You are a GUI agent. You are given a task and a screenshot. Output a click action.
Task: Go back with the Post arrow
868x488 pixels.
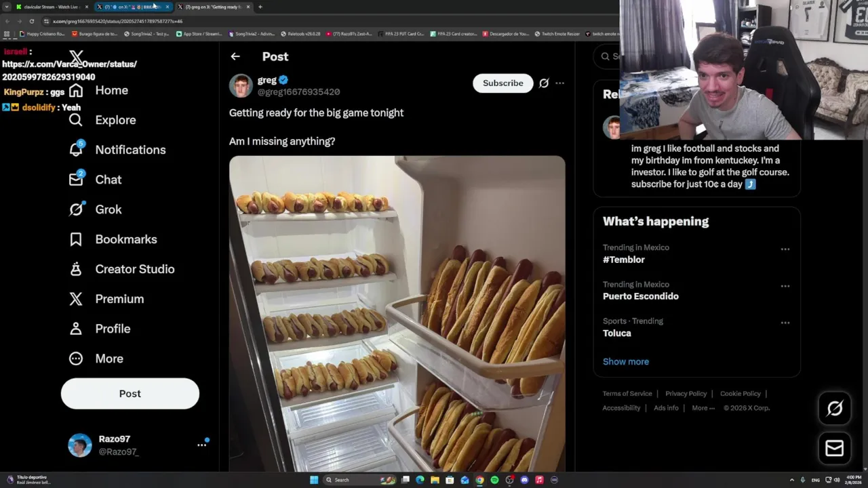235,56
